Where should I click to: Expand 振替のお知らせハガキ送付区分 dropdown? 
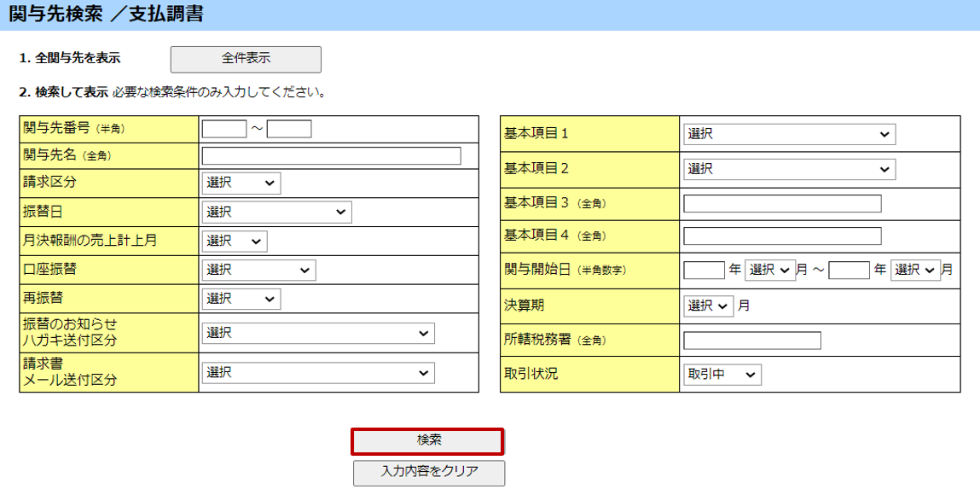317,334
